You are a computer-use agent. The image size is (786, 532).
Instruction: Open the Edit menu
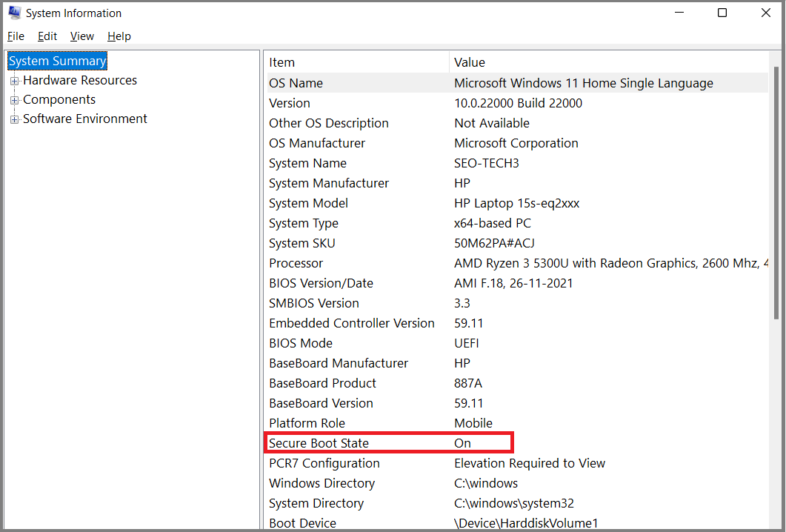[x=47, y=36]
